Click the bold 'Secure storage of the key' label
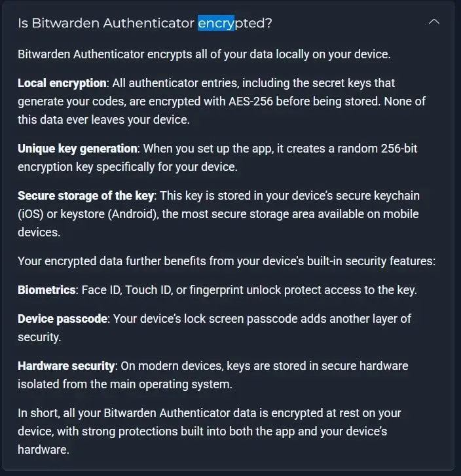 tap(86, 196)
